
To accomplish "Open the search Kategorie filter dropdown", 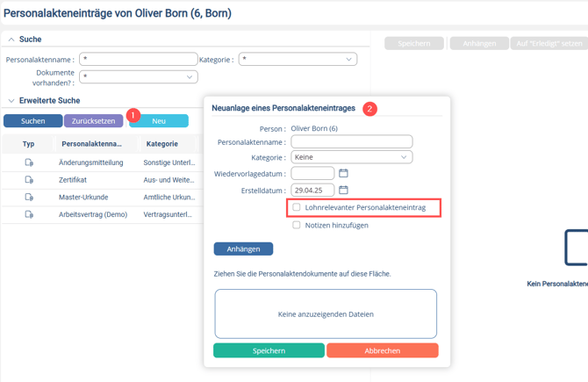I will pos(298,59).
